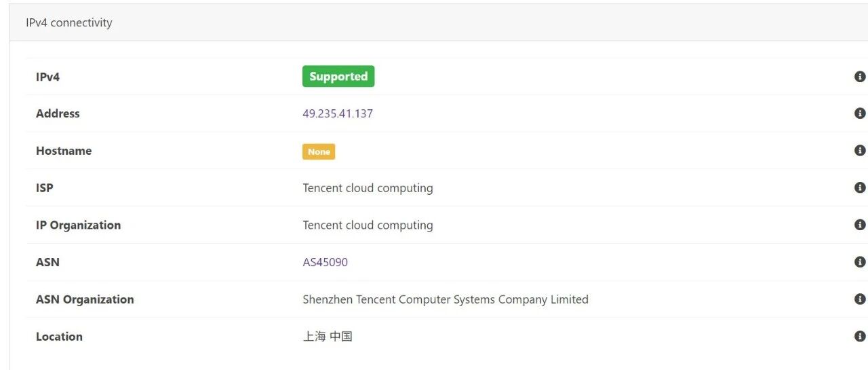The width and height of the screenshot is (868, 370).
Task: Click the info icon in the Address row
Action: tap(860, 113)
